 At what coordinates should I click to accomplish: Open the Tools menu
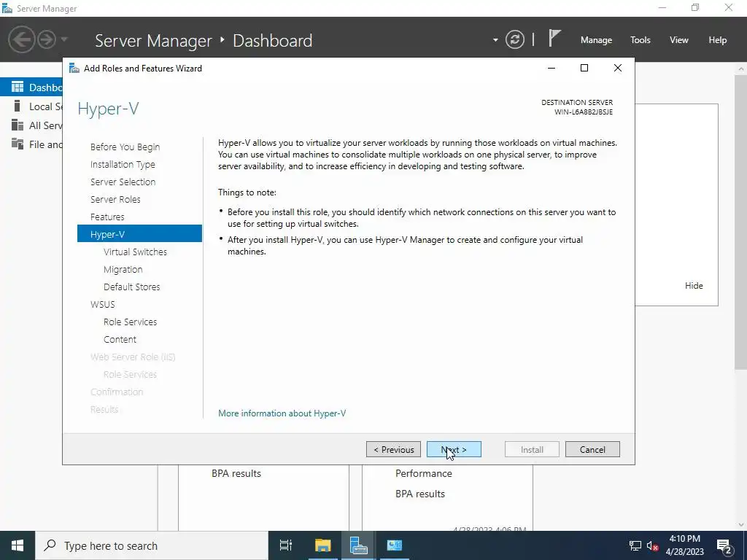(640, 40)
